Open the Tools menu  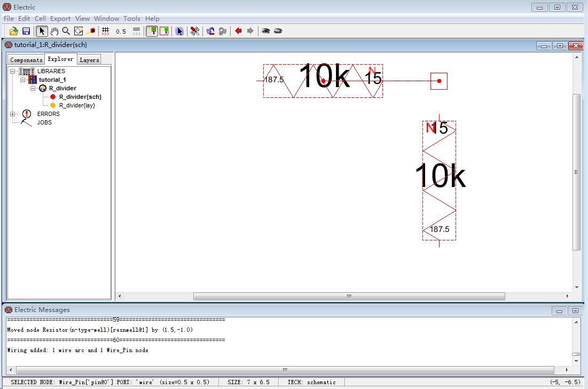tap(131, 18)
